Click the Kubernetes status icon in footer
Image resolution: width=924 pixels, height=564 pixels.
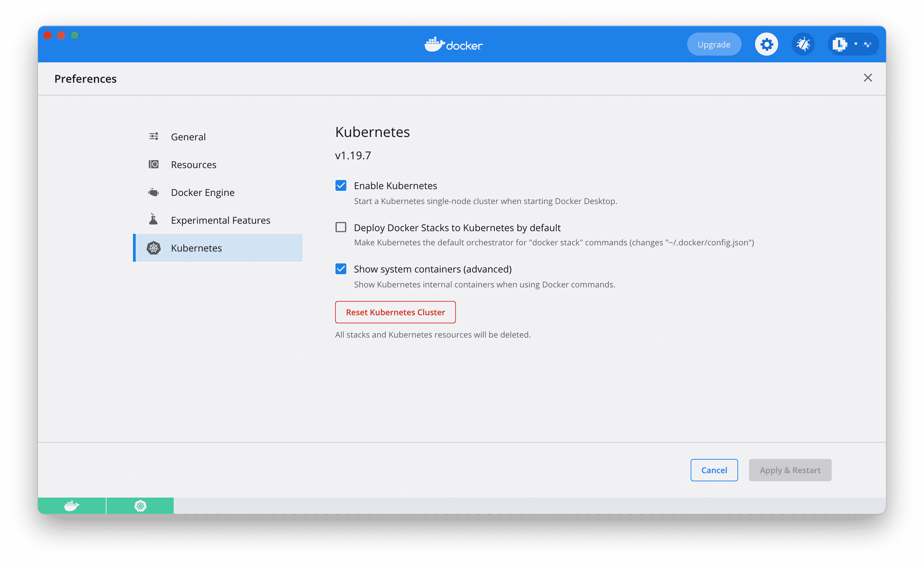pyautogui.click(x=140, y=506)
